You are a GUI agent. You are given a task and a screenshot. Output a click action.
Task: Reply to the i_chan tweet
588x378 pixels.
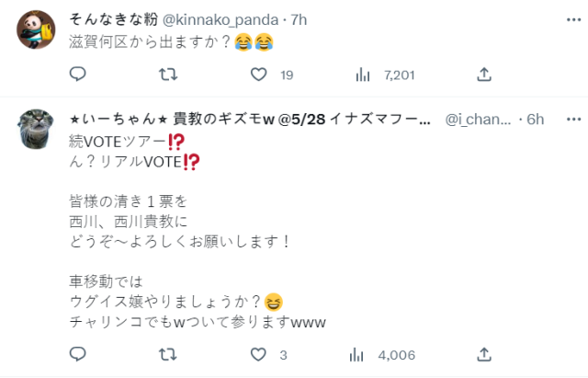[78, 354]
